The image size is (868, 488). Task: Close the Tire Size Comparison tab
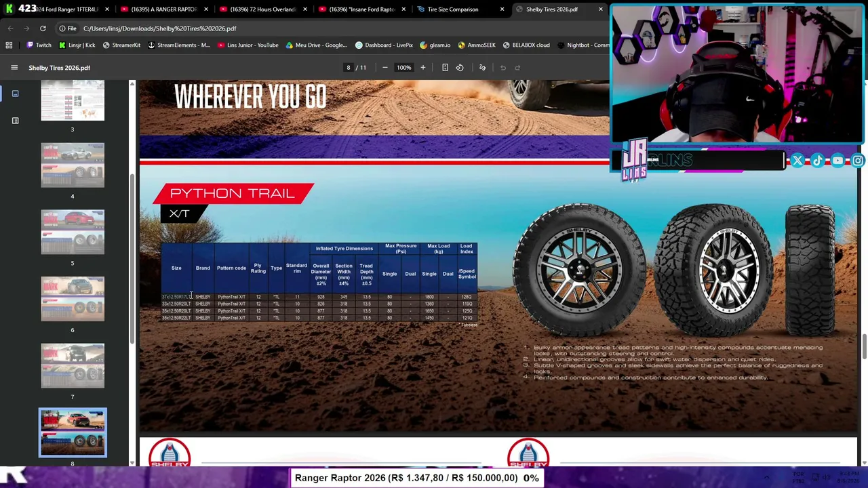pos(502,9)
